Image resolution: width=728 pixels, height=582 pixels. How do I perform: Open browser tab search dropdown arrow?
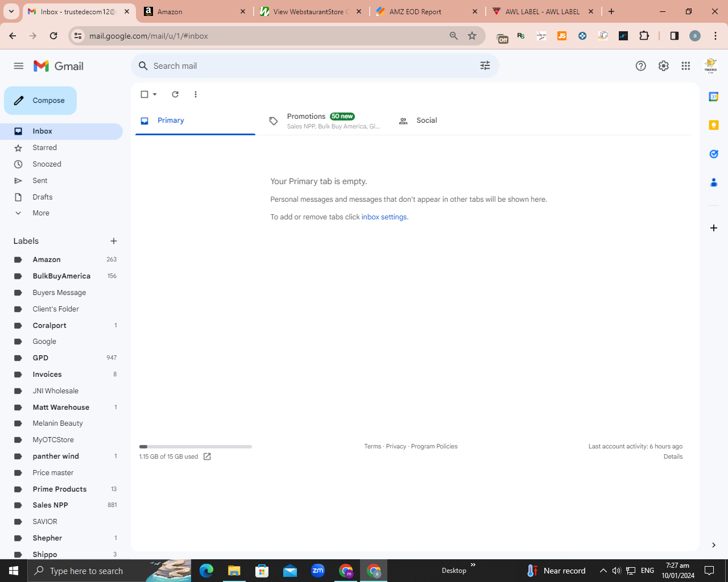tap(11, 11)
